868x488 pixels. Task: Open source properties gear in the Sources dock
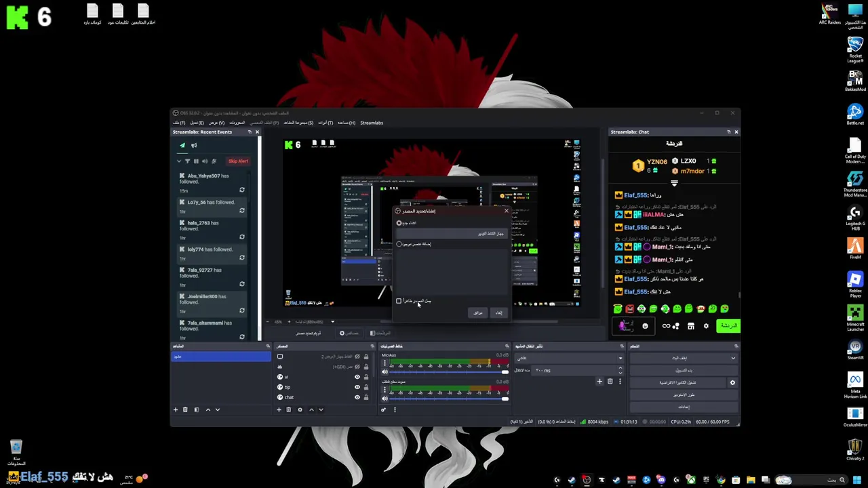(x=300, y=409)
